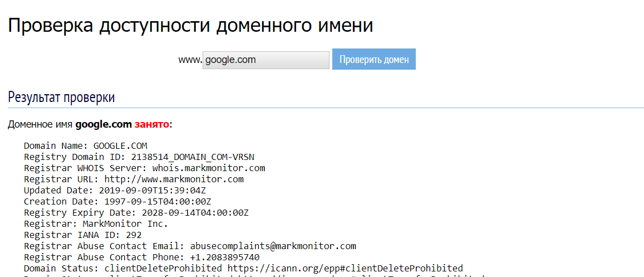Click the www. prefix label before the input
The image size is (644, 277).
coord(190,60)
